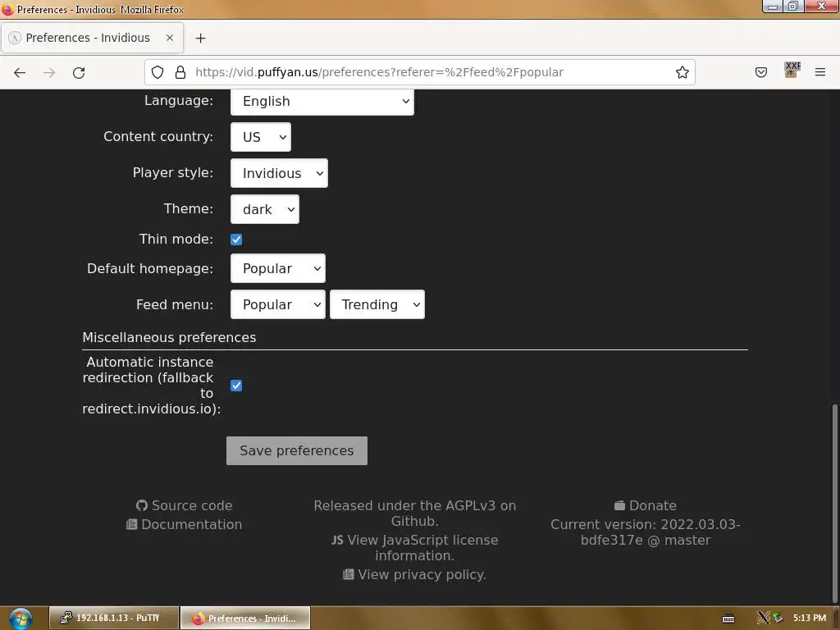Click the book icon beside Documentation
The image size is (840, 630).
coord(132,524)
